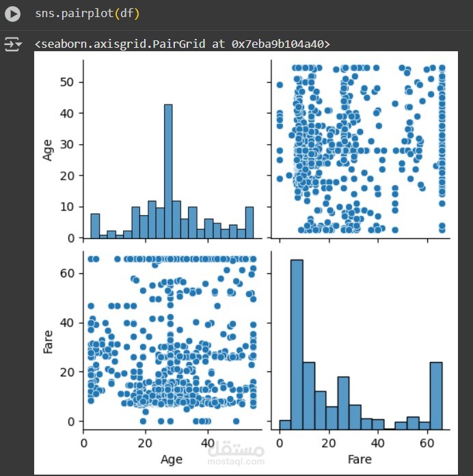
Task: Click the leftmost bar of the Age histogram
Action: tap(95, 226)
